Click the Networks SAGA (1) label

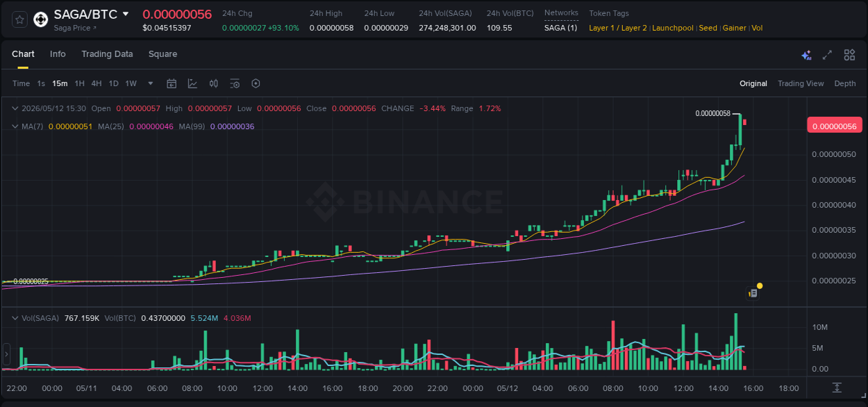pyautogui.click(x=560, y=28)
